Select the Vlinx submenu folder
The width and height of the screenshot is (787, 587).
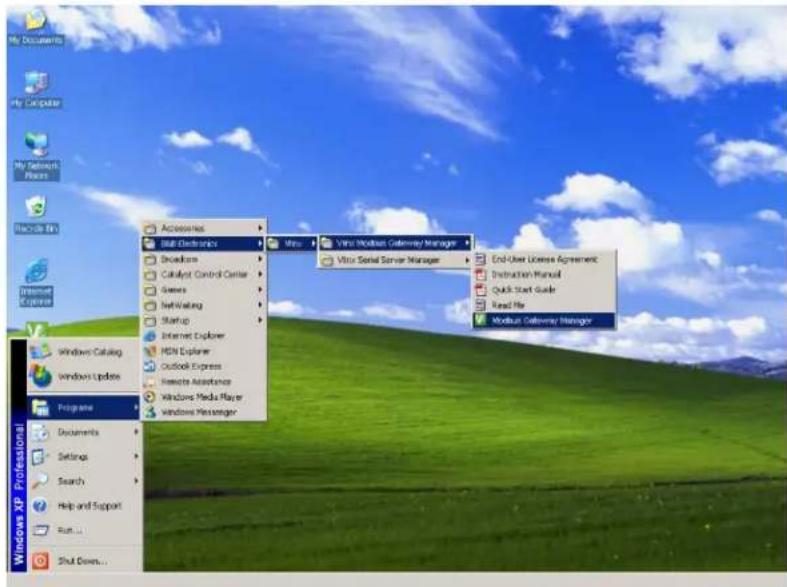click(292, 244)
